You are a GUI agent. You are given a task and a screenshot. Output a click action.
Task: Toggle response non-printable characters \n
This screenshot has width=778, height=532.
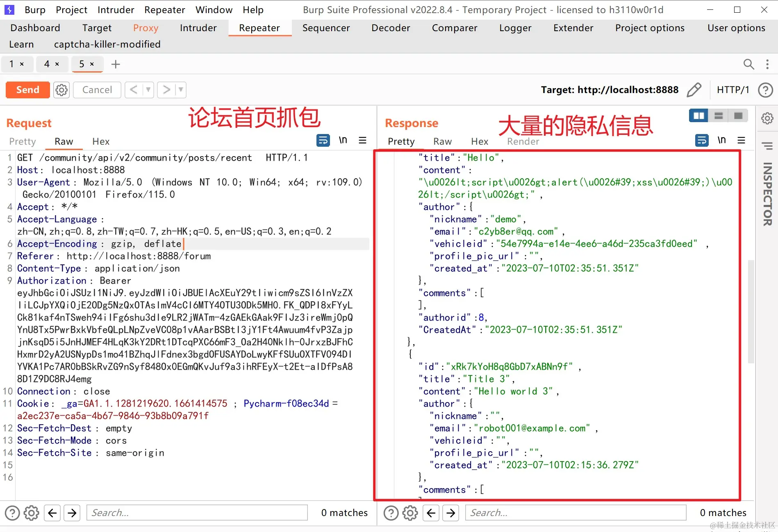pyautogui.click(x=722, y=141)
